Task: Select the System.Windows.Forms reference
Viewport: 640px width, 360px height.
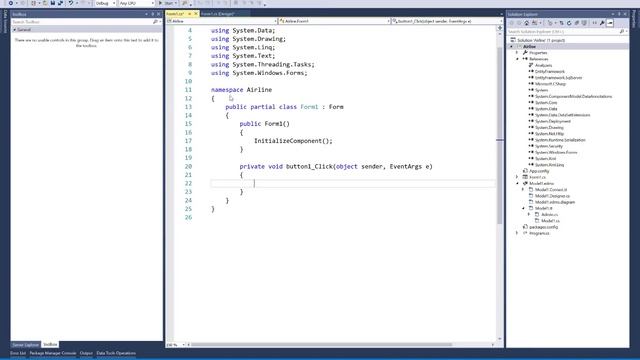Action: (x=556, y=152)
